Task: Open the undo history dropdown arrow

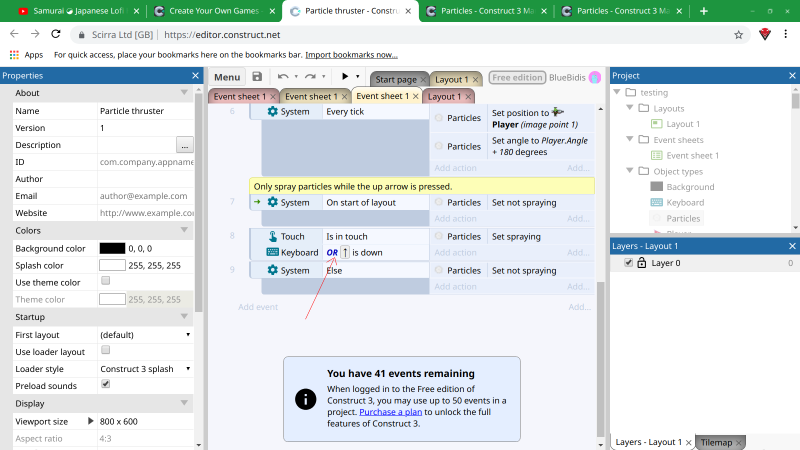Action: (296, 77)
